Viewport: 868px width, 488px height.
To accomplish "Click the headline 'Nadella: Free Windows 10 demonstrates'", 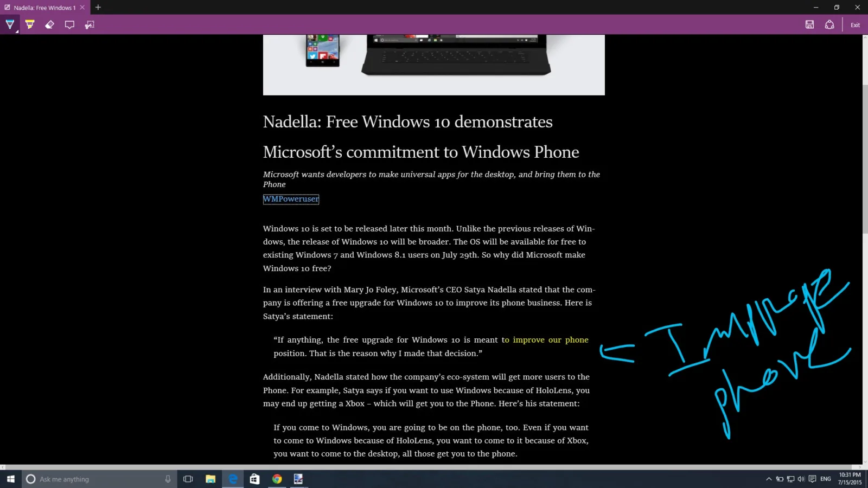I will point(408,122).
